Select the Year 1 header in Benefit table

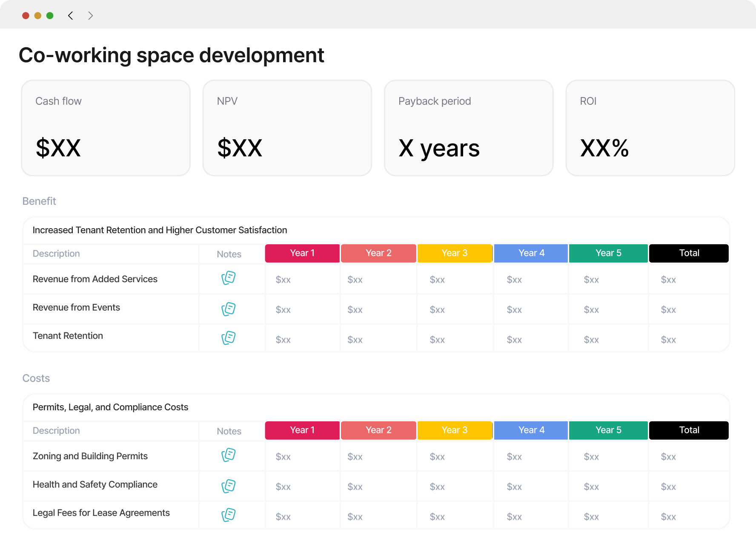302,253
